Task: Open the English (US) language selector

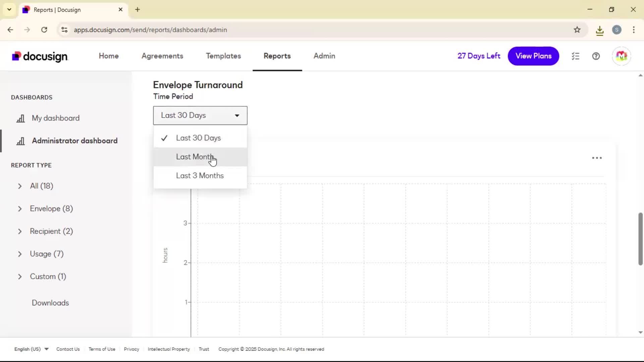Action: pyautogui.click(x=31, y=349)
